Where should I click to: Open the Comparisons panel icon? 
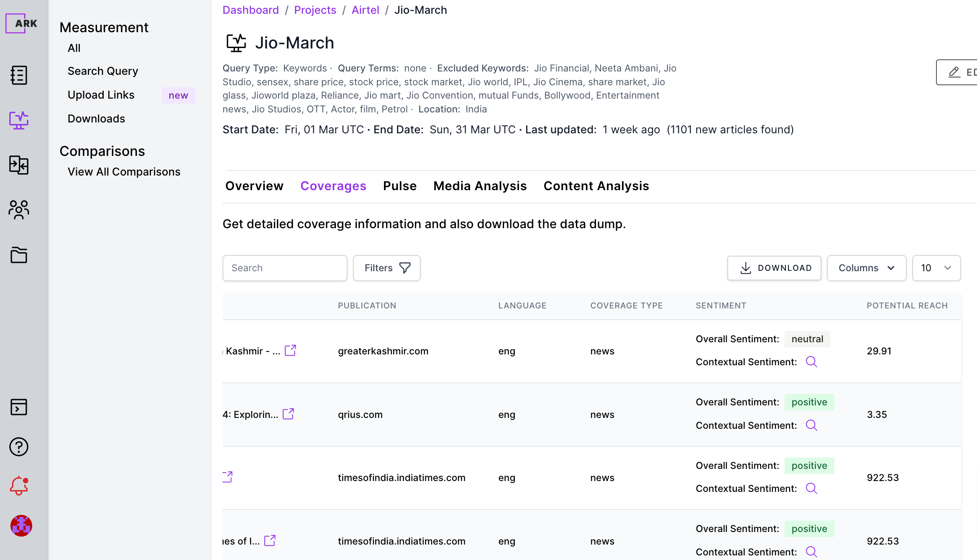point(18,165)
